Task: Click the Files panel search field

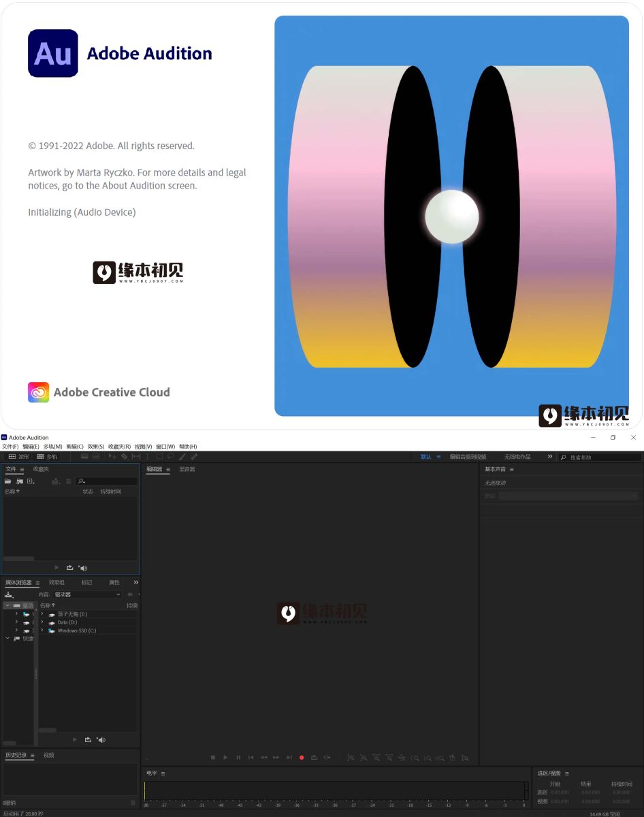Action: (x=107, y=481)
